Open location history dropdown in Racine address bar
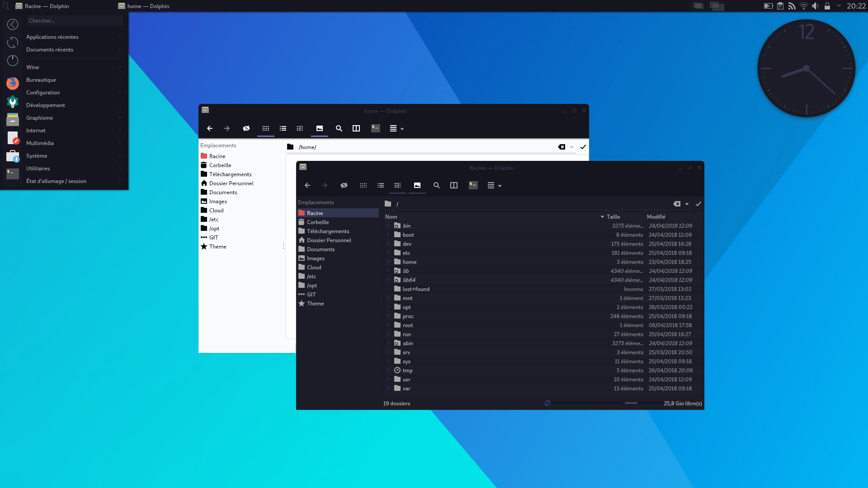 coord(687,204)
